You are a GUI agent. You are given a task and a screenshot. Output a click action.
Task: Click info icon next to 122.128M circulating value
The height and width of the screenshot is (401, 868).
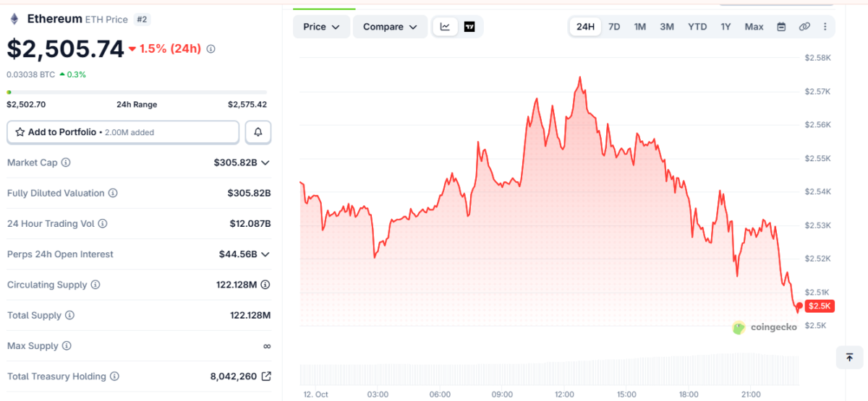pos(265,285)
